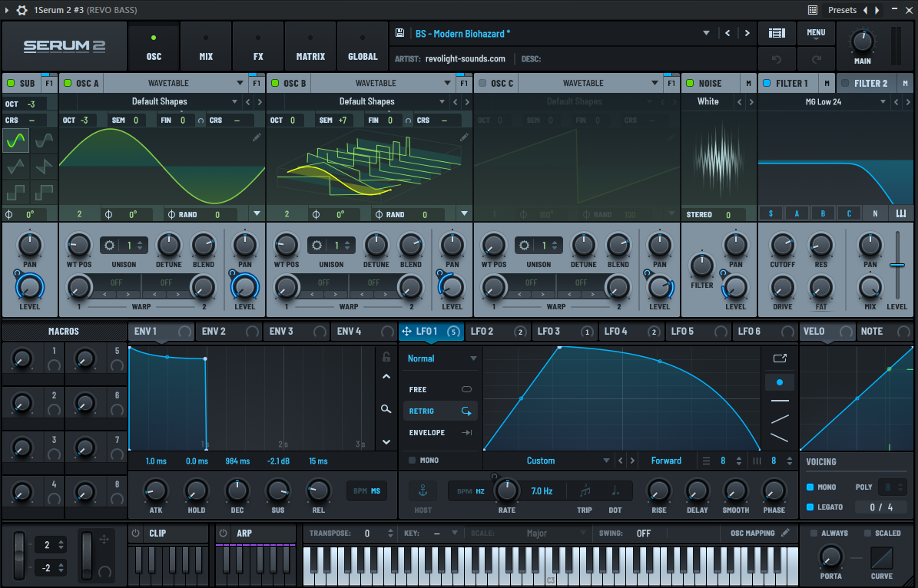918x588 pixels.
Task: Click the envelope zoom magnifier icon
Action: [386, 409]
